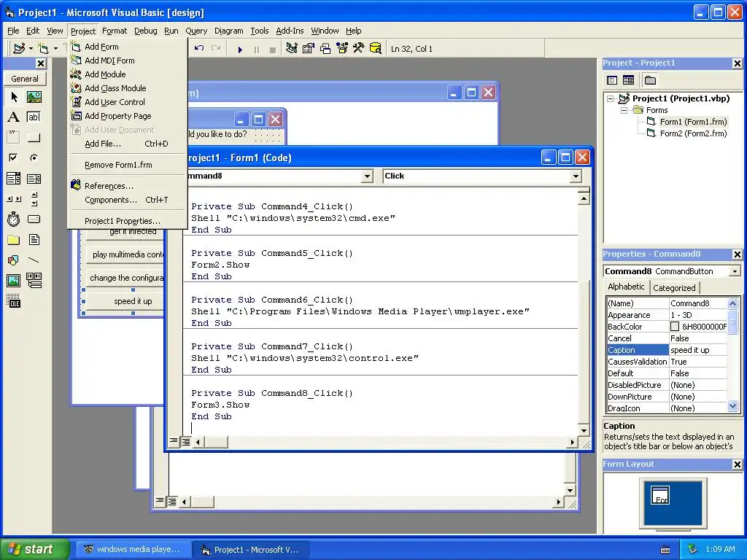
Task: Pick the DirListBox folder control
Action: (x=14, y=239)
